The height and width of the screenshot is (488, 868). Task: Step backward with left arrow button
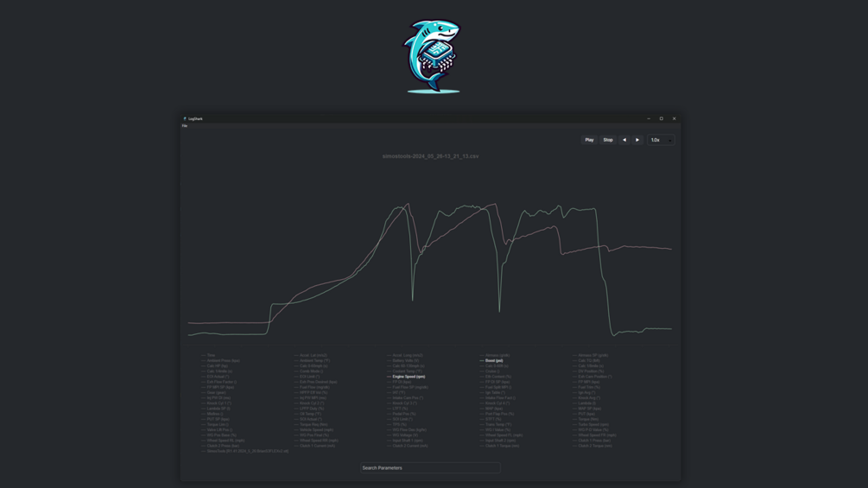624,140
